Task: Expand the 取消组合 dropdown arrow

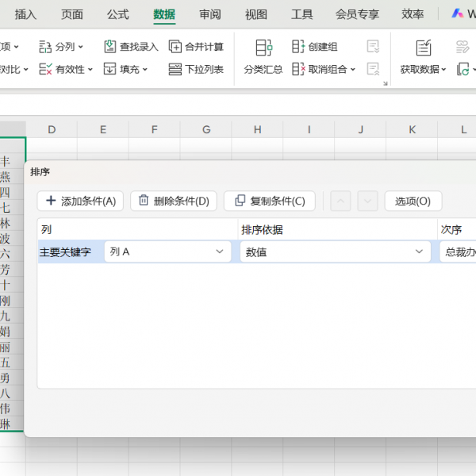Action: [x=352, y=70]
